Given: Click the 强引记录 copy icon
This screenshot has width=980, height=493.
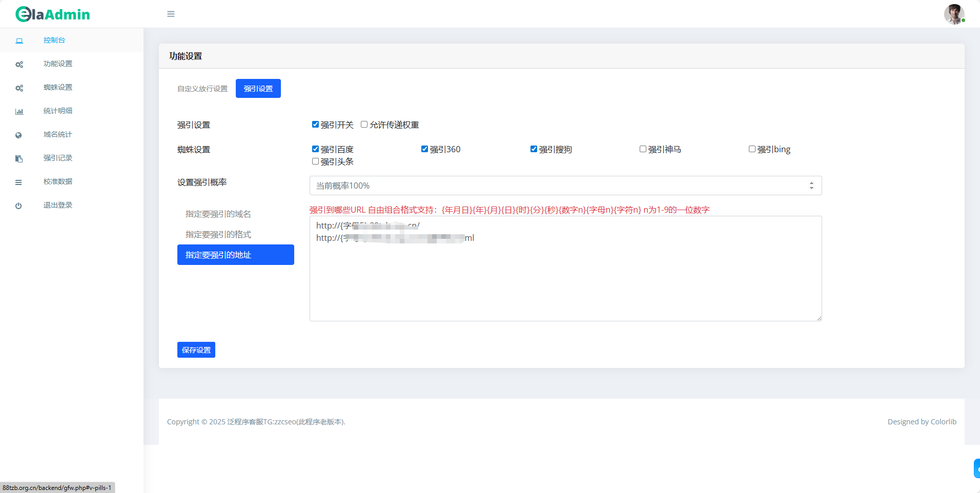Looking at the screenshot, I should pyautogui.click(x=19, y=159).
